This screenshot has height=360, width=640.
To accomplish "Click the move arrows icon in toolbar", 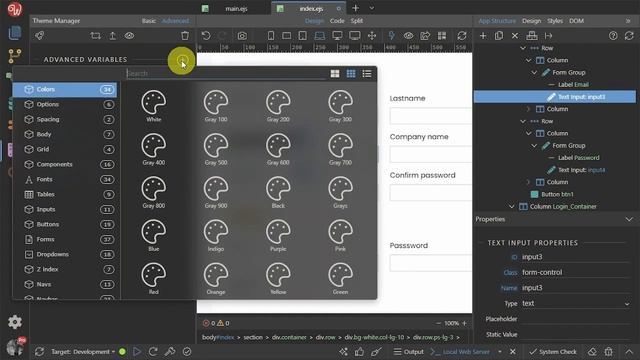I will click(x=372, y=36).
